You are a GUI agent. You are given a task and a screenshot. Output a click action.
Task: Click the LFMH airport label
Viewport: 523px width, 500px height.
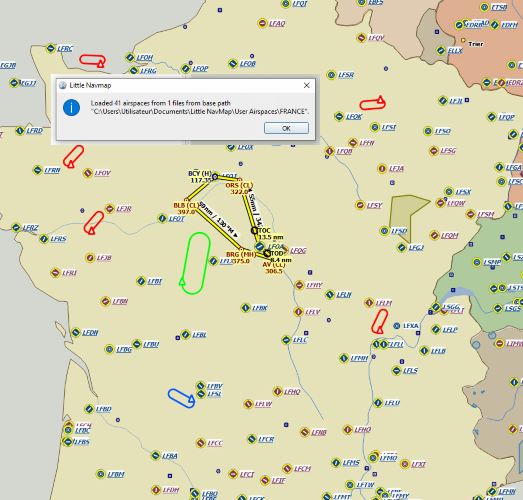tap(359, 358)
